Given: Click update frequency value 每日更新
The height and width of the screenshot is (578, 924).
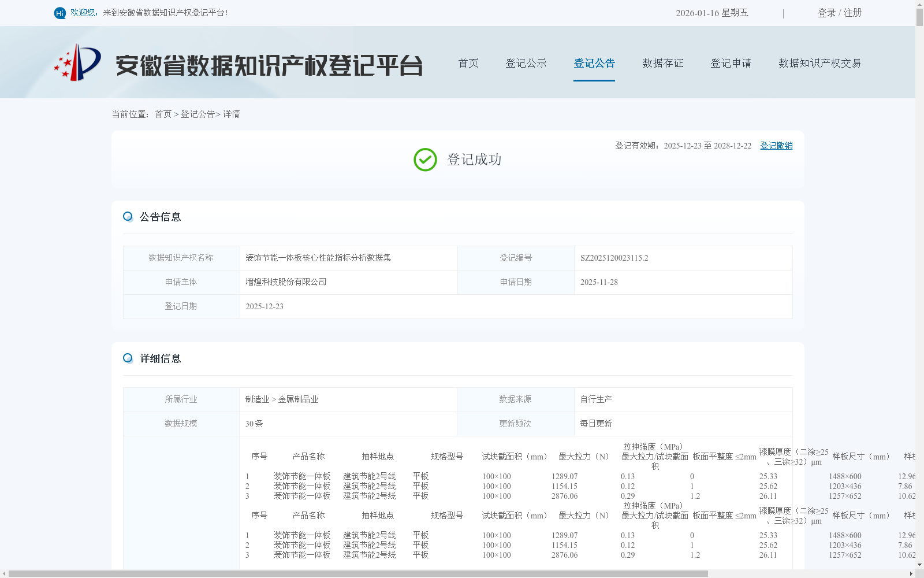Looking at the screenshot, I should [596, 424].
